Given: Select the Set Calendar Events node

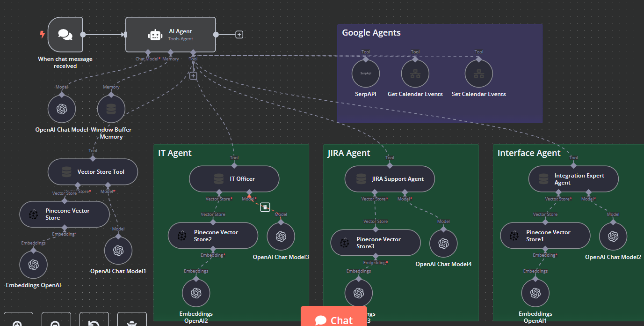Looking at the screenshot, I should point(478,74).
